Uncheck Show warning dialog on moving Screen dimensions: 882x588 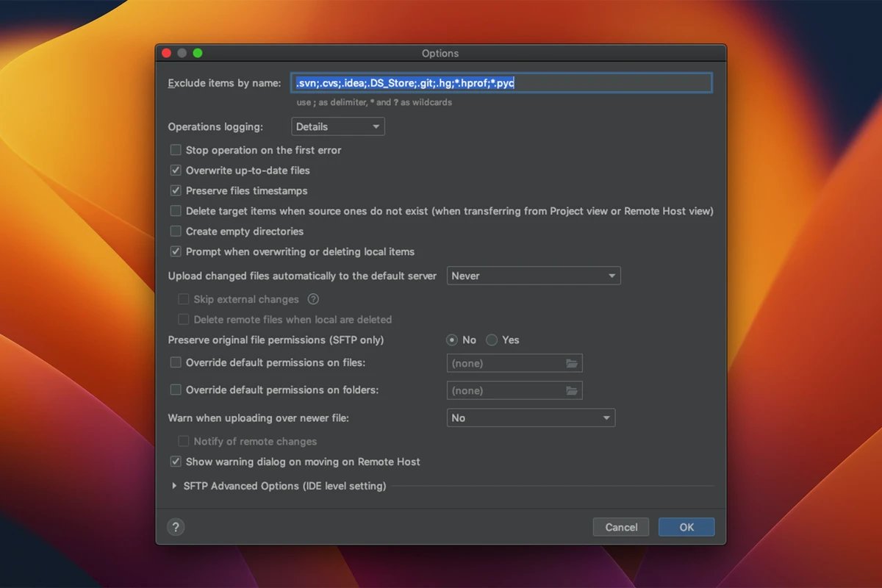coord(176,462)
